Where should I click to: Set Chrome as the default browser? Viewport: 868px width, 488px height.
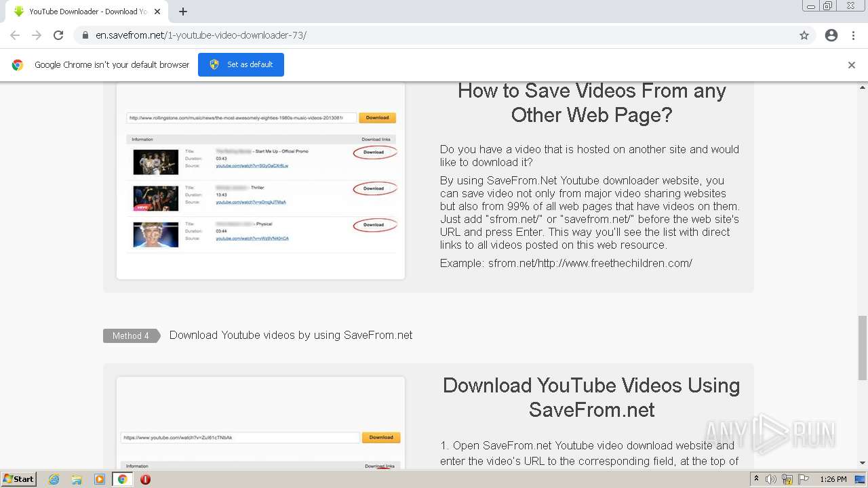(x=241, y=64)
